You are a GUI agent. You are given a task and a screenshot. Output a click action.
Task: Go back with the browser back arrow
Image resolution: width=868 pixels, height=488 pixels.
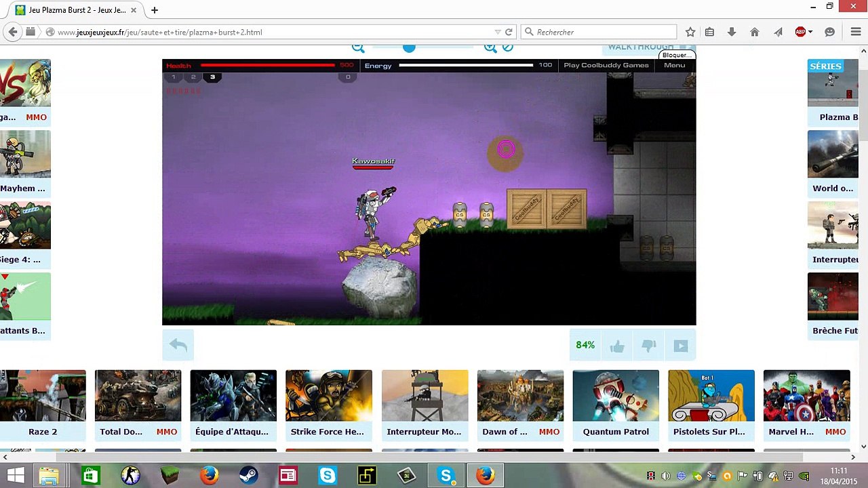click(12, 32)
